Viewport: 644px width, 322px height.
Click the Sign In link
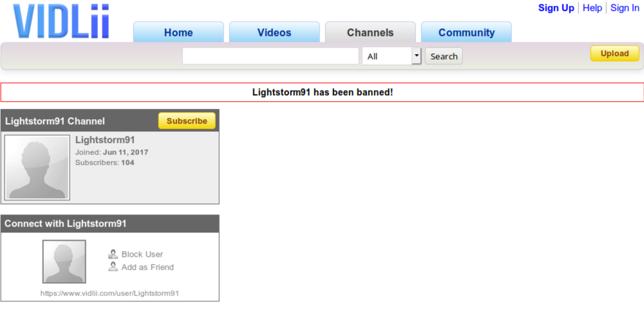(x=625, y=8)
